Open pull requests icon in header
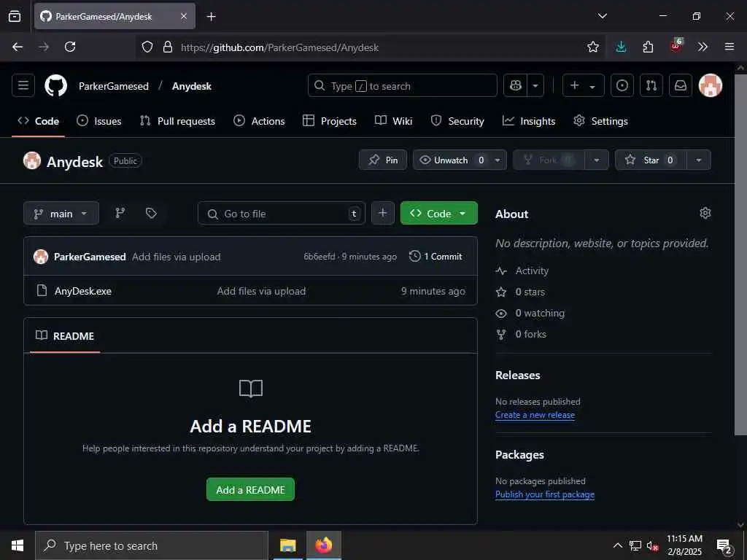 (651, 86)
